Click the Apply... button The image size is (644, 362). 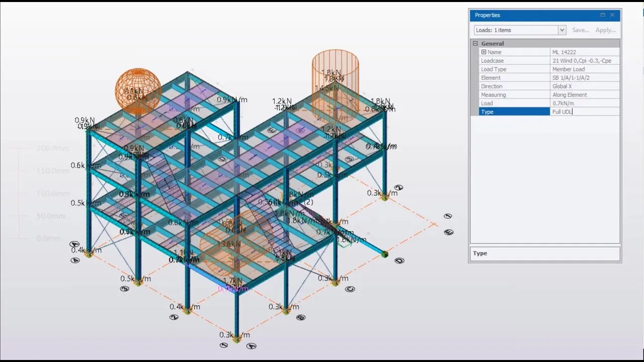pos(605,30)
